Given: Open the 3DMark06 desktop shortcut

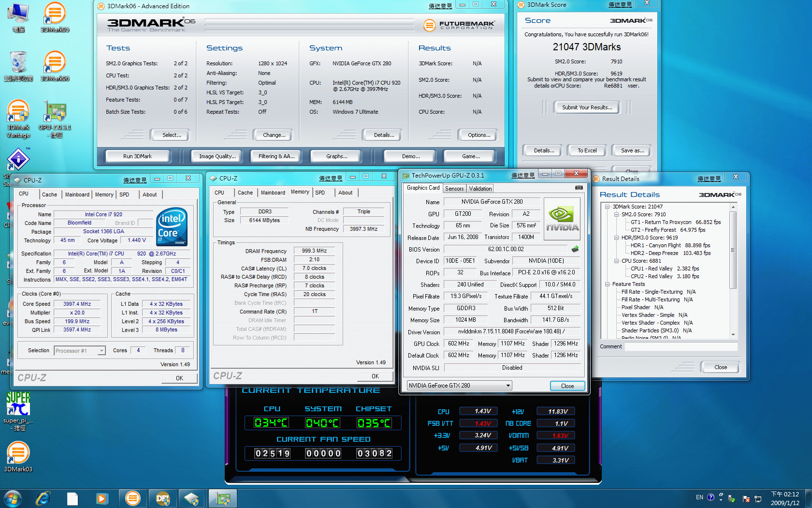Looking at the screenshot, I should (55, 66).
